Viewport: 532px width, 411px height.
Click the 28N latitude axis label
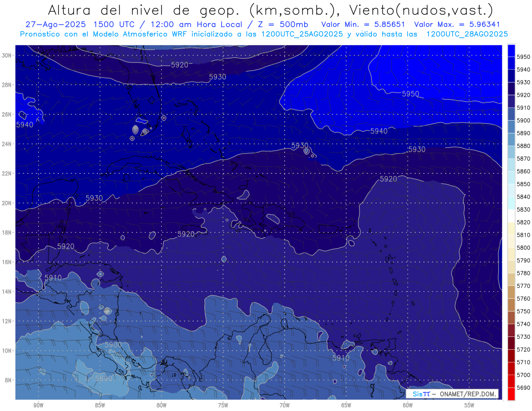7,85
